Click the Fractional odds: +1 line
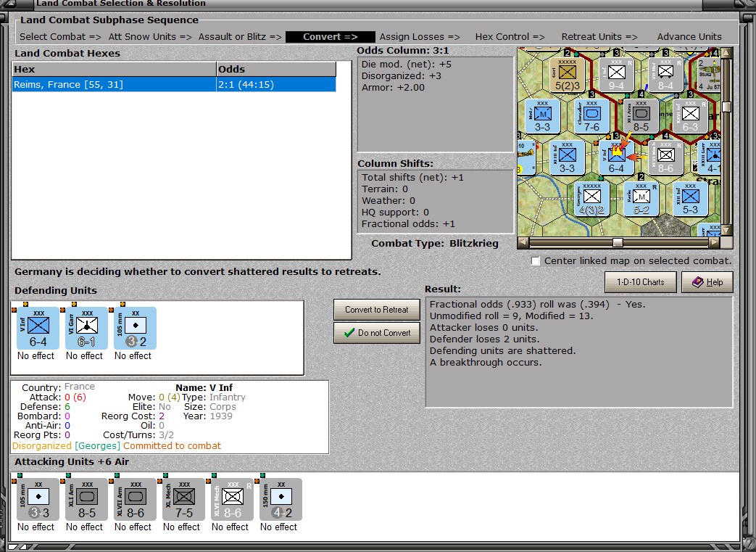756x552 pixels. click(408, 224)
